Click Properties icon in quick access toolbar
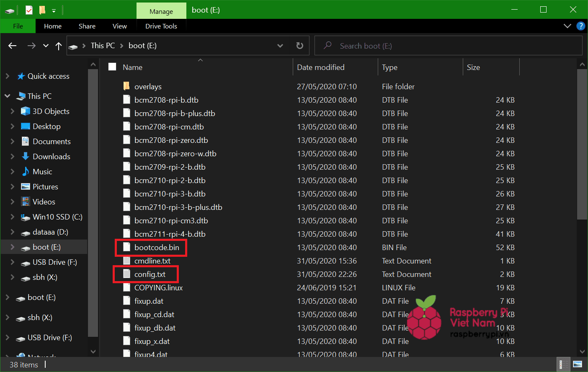 [x=29, y=10]
